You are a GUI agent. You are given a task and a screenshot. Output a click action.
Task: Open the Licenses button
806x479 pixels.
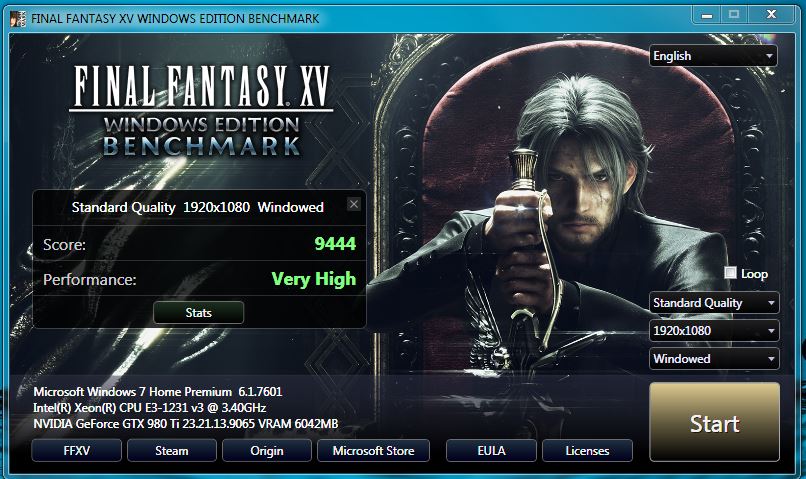[x=587, y=451]
